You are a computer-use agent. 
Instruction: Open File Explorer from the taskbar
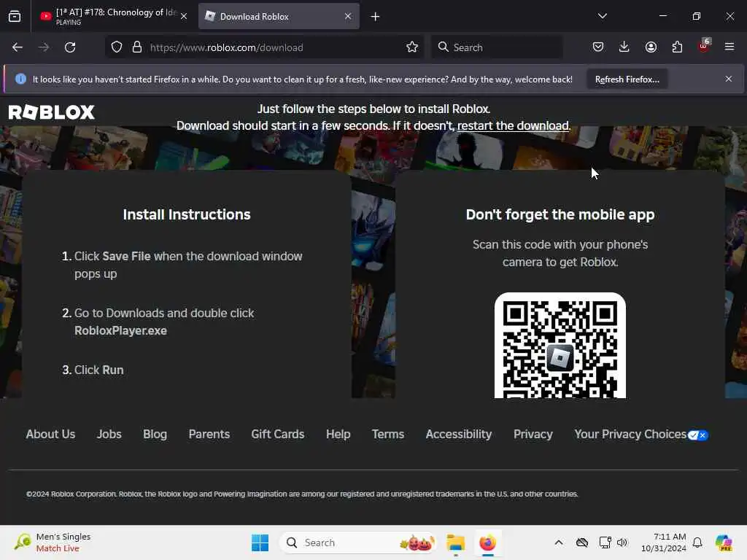point(455,542)
